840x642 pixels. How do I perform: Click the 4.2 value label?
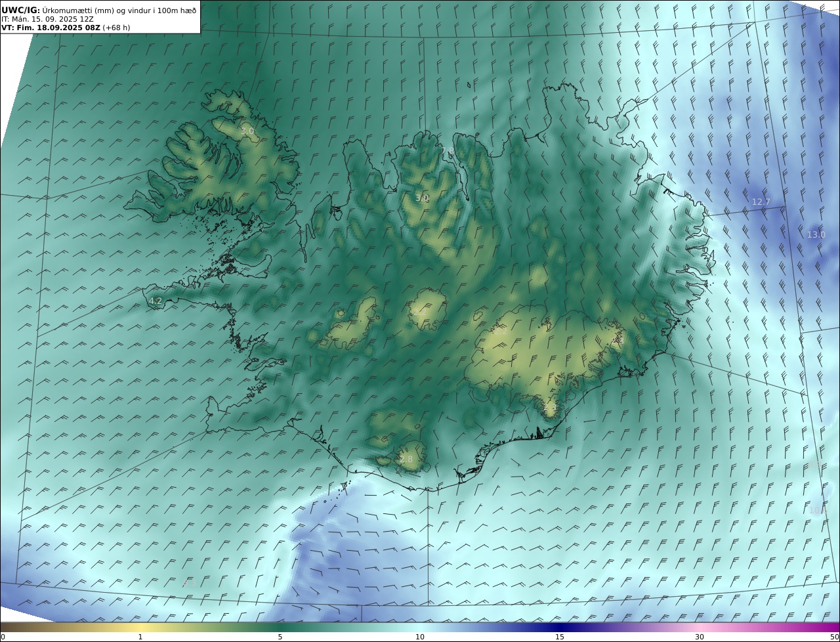156,301
